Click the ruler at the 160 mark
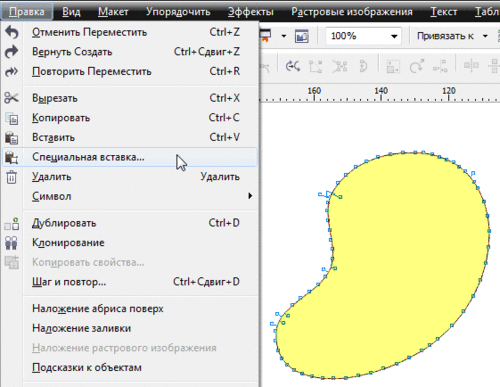Image resolution: width=500 pixels, height=387 pixels. click(314, 91)
